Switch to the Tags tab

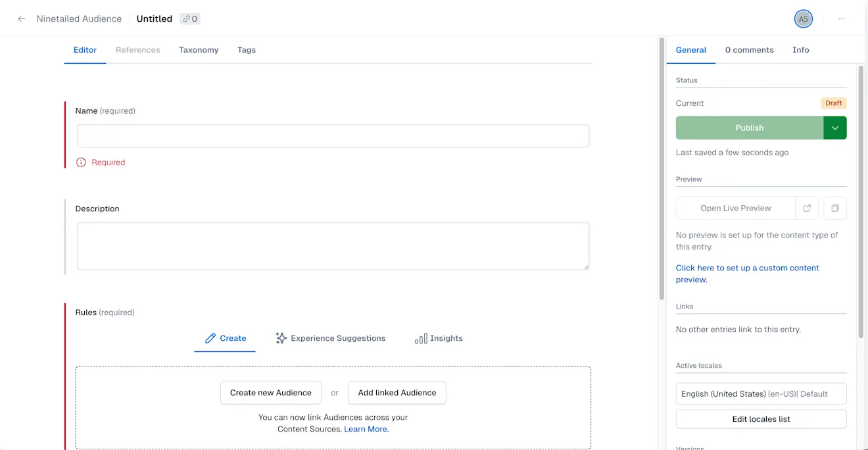246,49
